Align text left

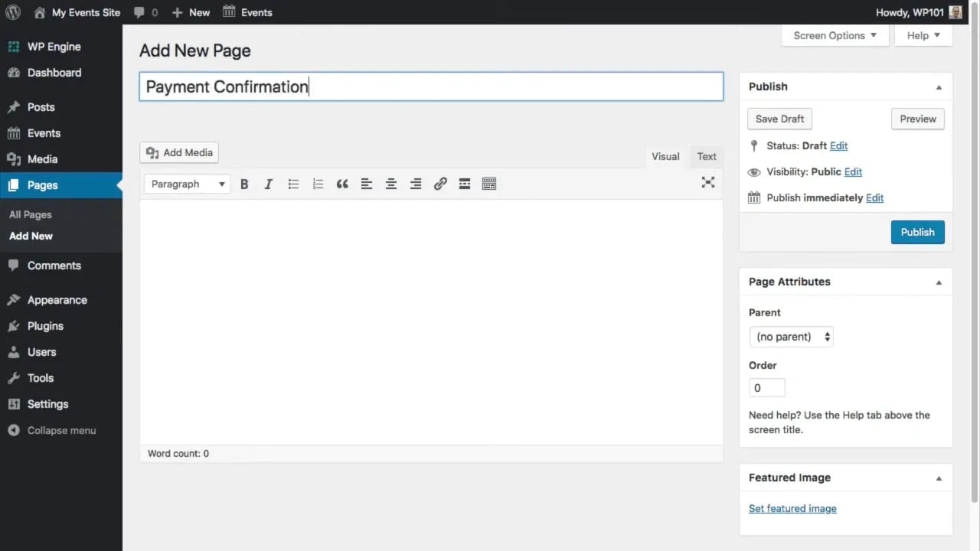tap(367, 184)
